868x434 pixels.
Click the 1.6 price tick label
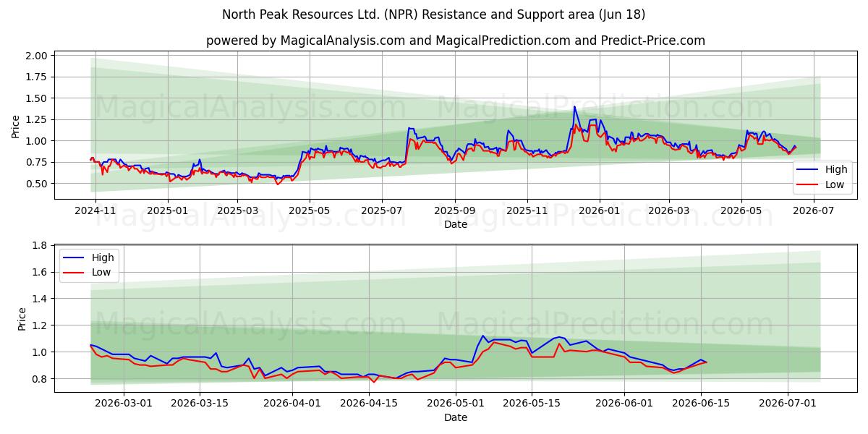point(41,273)
